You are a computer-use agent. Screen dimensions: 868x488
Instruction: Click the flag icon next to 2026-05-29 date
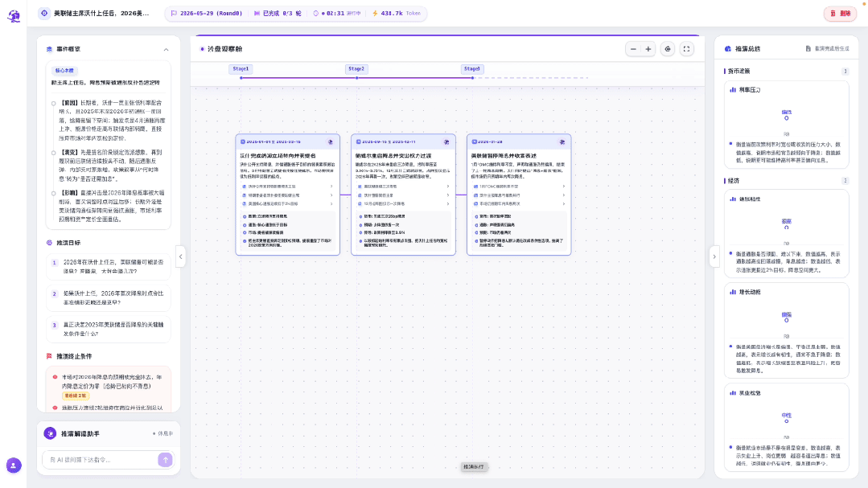point(174,14)
